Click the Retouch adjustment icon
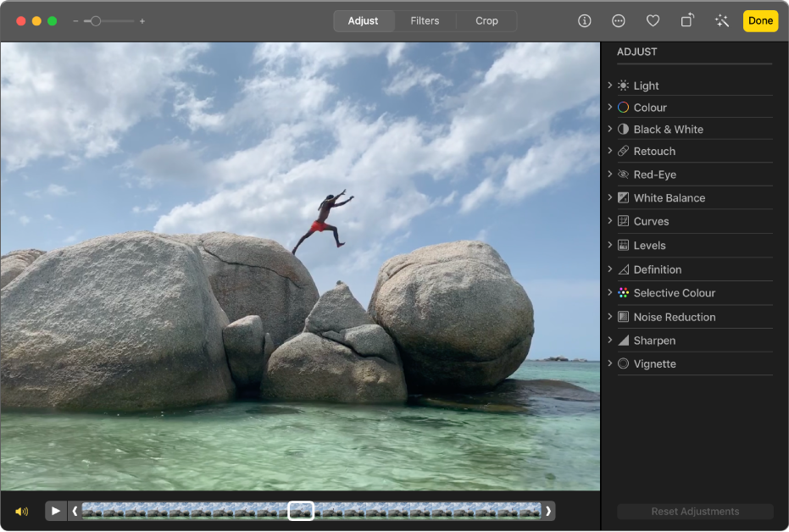The width and height of the screenshot is (789, 532). (624, 151)
